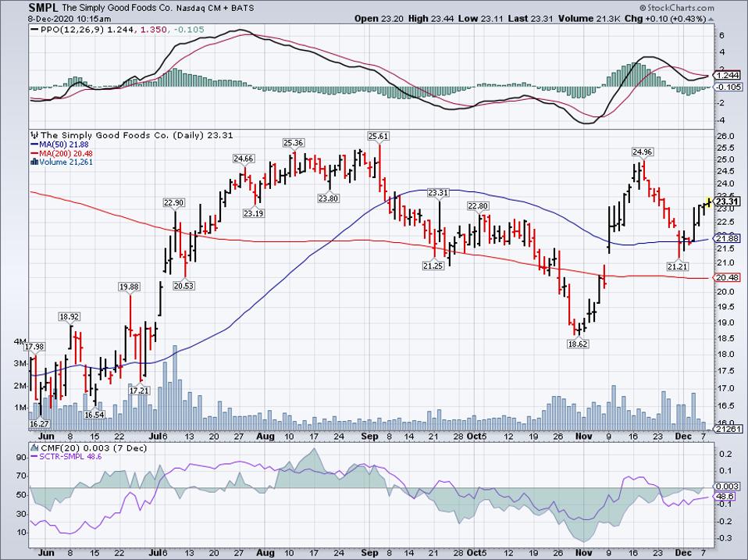Click the 24.66 price high label
Screen dimensions: 748x560
(244, 159)
